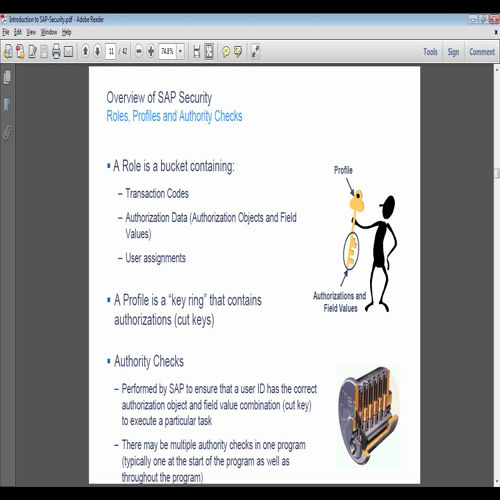
Task: Click the figure holding a key image
Action: coord(370,252)
